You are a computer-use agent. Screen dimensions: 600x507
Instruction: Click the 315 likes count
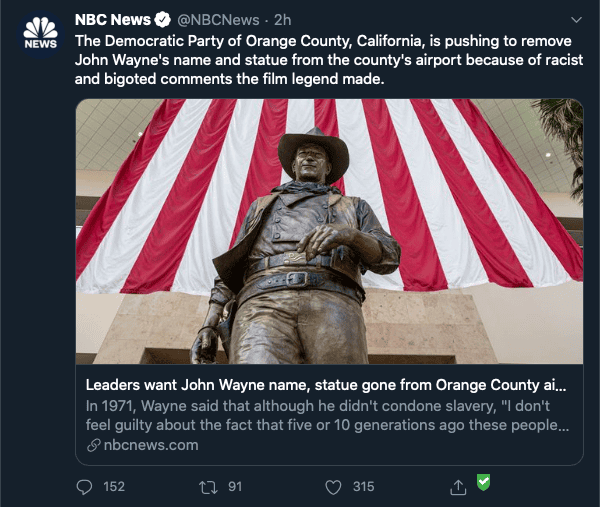pyautogui.click(x=364, y=487)
